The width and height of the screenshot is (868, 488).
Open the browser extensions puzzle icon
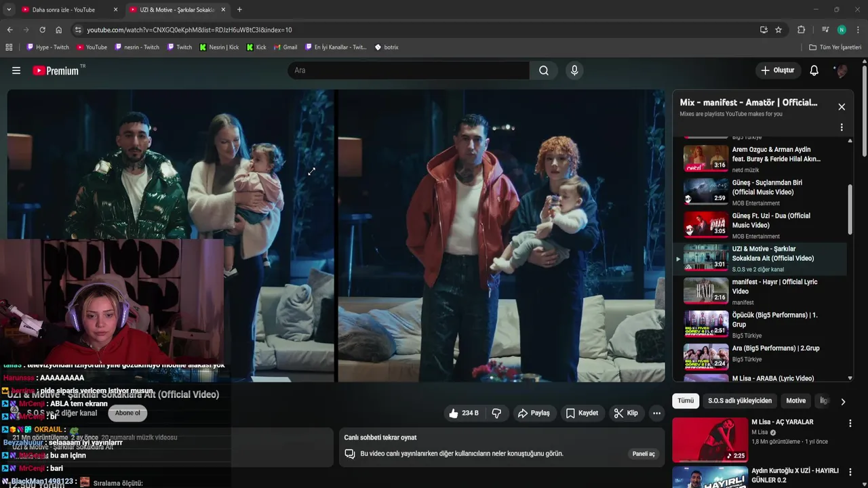(x=801, y=30)
